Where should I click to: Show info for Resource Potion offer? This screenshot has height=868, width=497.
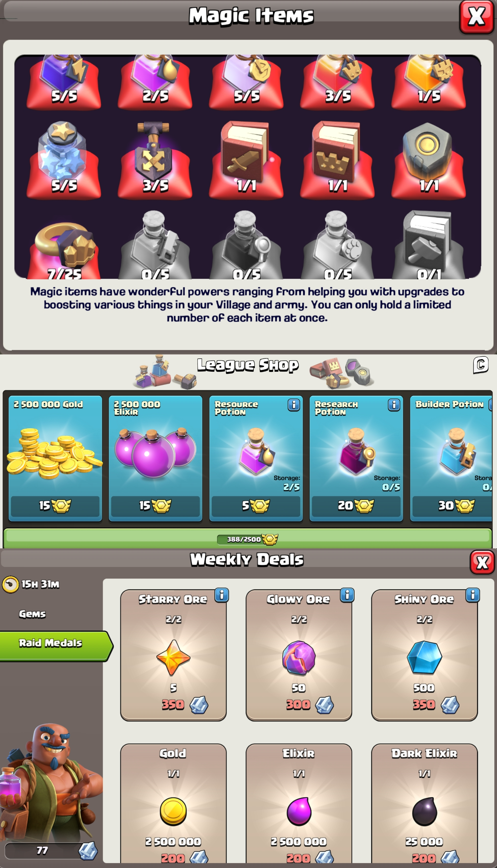point(294,404)
